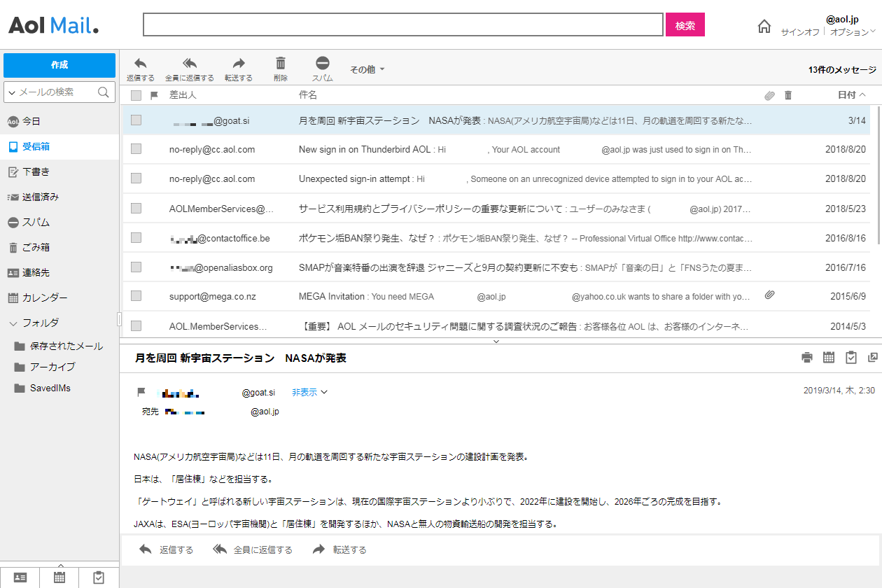Click the Reply All (全員に返信する) toolbar icon
The width and height of the screenshot is (882, 588).
190,63
